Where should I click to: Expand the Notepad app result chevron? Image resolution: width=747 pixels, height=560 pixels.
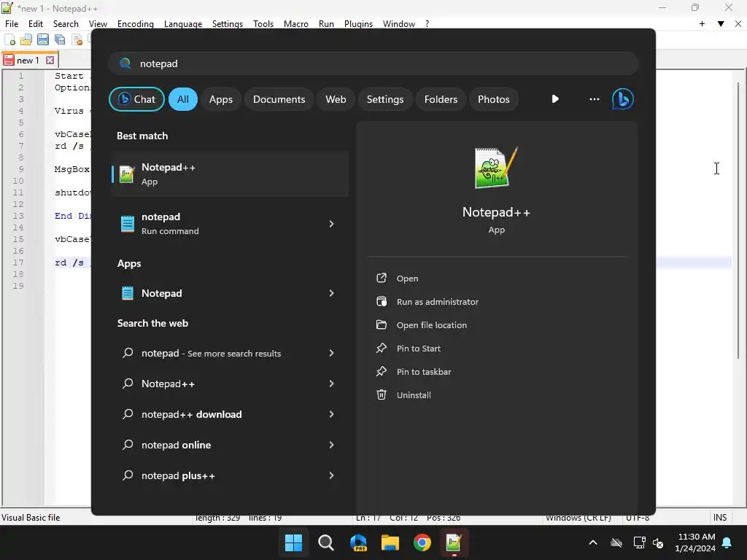pyautogui.click(x=332, y=293)
